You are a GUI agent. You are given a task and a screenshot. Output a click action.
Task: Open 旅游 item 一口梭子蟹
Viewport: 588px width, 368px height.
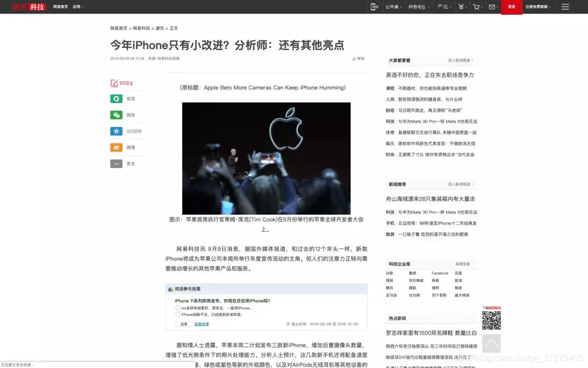click(433, 234)
